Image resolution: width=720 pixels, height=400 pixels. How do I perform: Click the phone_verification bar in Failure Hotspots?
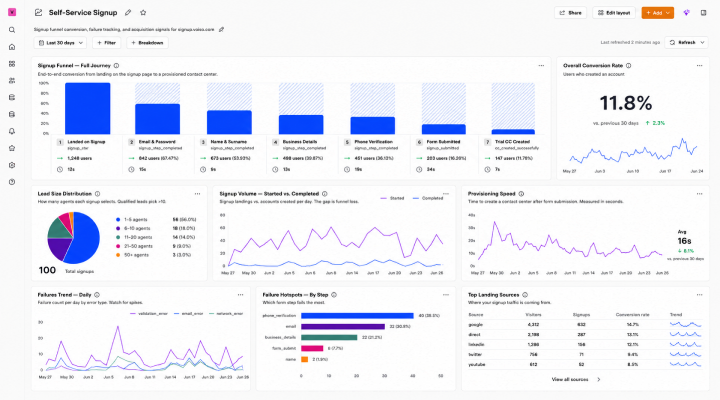pyautogui.click(x=357, y=315)
